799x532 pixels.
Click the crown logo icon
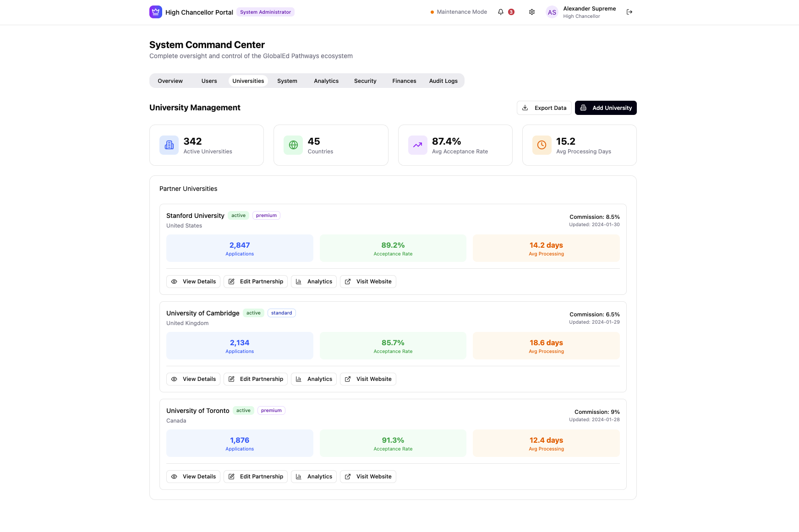(x=156, y=12)
